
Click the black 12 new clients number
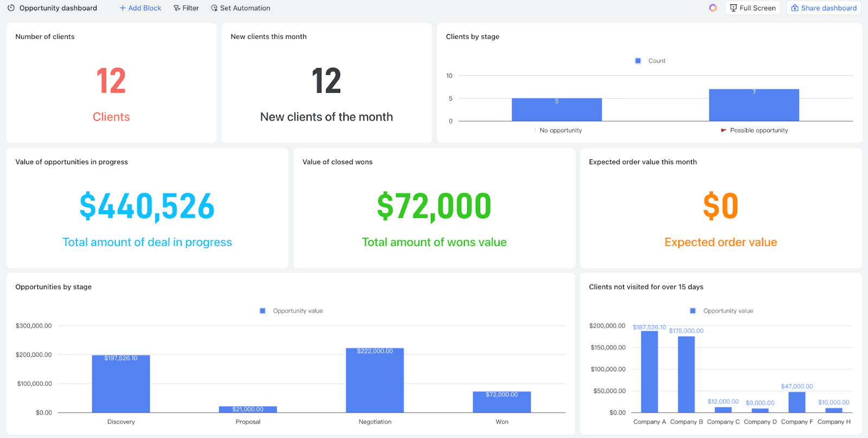[327, 81]
